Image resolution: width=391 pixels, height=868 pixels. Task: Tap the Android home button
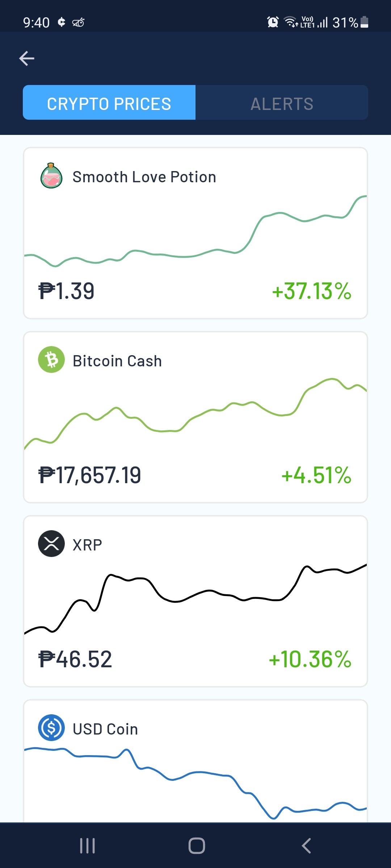[197, 846]
